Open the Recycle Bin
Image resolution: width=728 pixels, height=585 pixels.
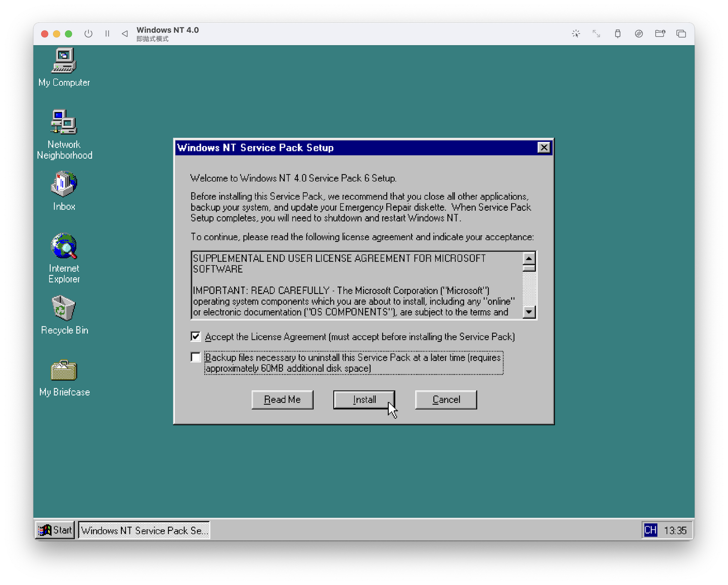pos(64,308)
